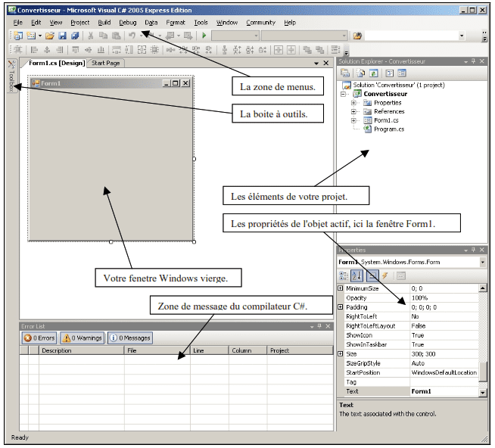Toggle the 0 Warnings filter
Image resolution: width=495 pixels, height=448 pixels.
pos(82,338)
